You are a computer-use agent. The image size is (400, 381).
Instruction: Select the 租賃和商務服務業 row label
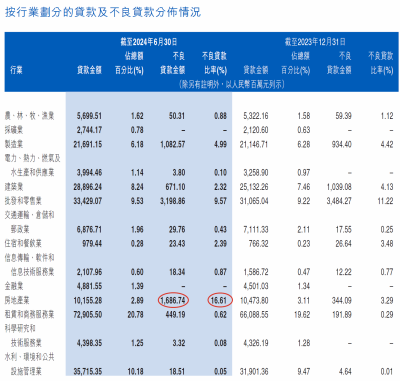click(x=29, y=315)
